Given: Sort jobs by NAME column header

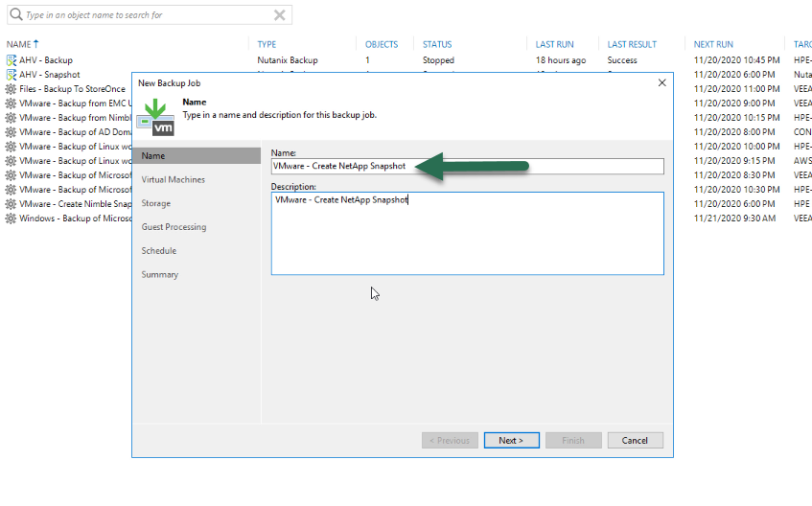Looking at the screenshot, I should [x=22, y=44].
